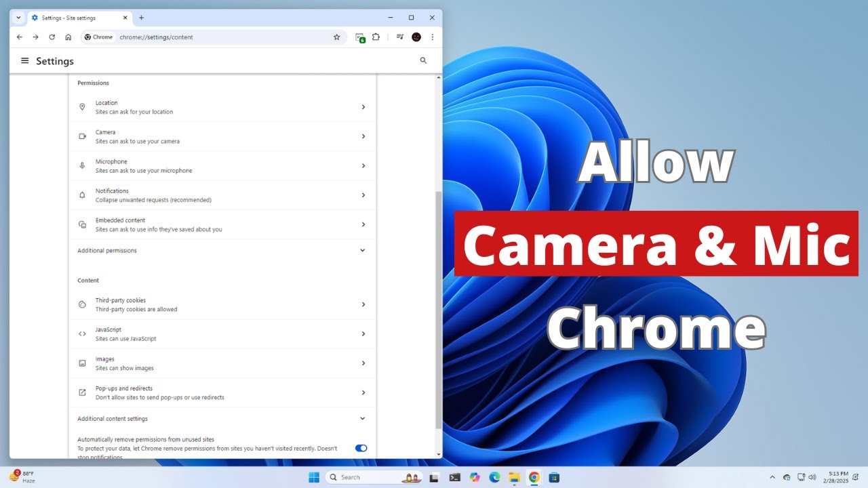Image resolution: width=868 pixels, height=488 pixels.
Task: Open the weather widget showing 88°F
Action: (x=22, y=476)
